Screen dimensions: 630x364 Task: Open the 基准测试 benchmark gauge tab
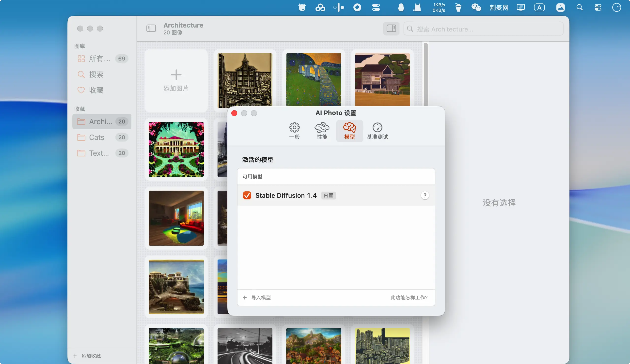[x=377, y=131]
